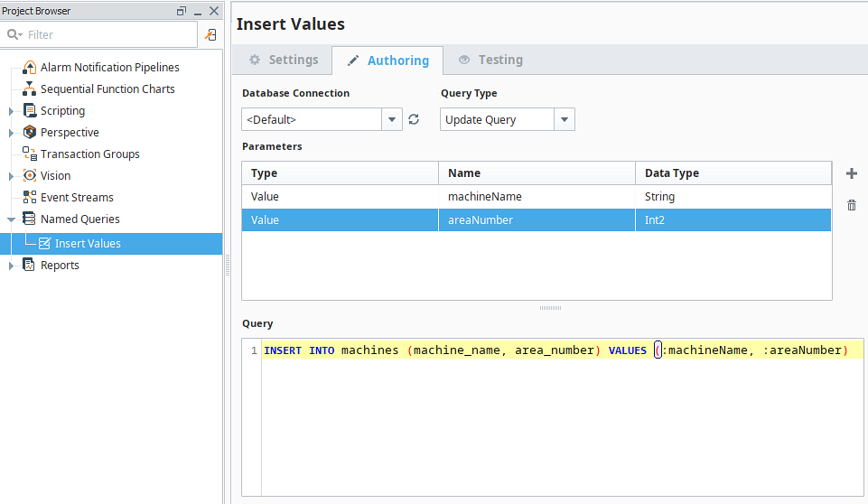Expand the Reports tree node
Viewport: 868px width, 504px height.
click(x=11, y=266)
